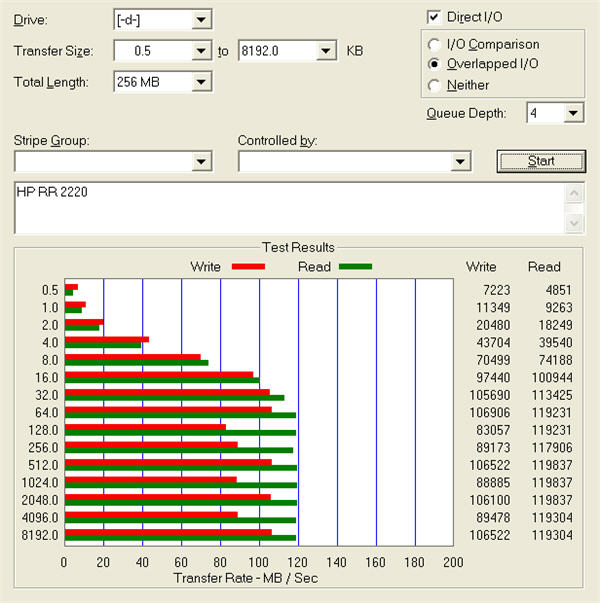Click the Write value 106100

click(490, 500)
